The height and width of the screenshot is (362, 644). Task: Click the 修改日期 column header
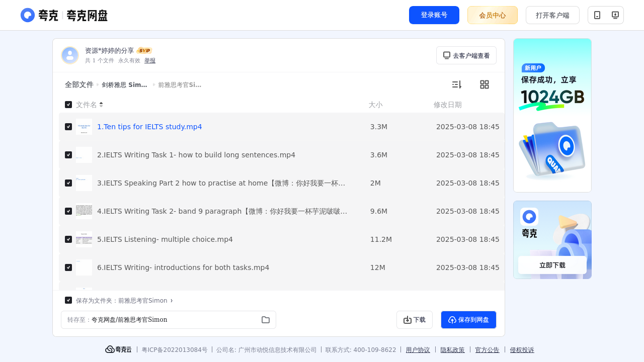point(448,105)
